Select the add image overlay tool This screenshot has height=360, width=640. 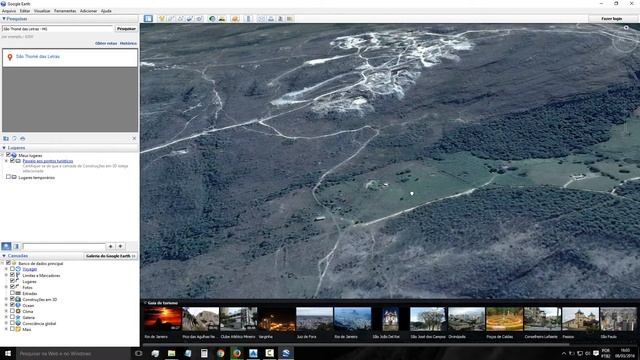(190, 19)
